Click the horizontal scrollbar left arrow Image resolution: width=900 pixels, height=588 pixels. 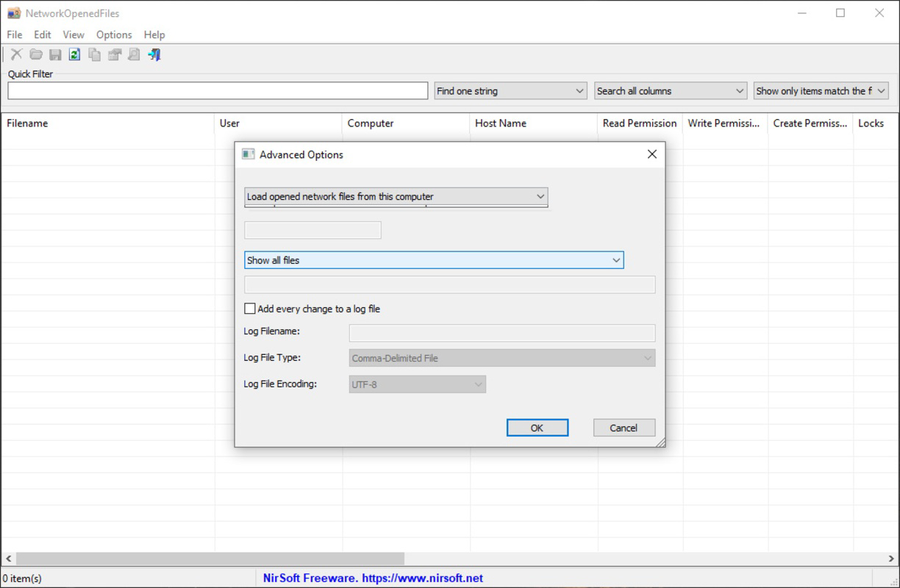click(8, 559)
